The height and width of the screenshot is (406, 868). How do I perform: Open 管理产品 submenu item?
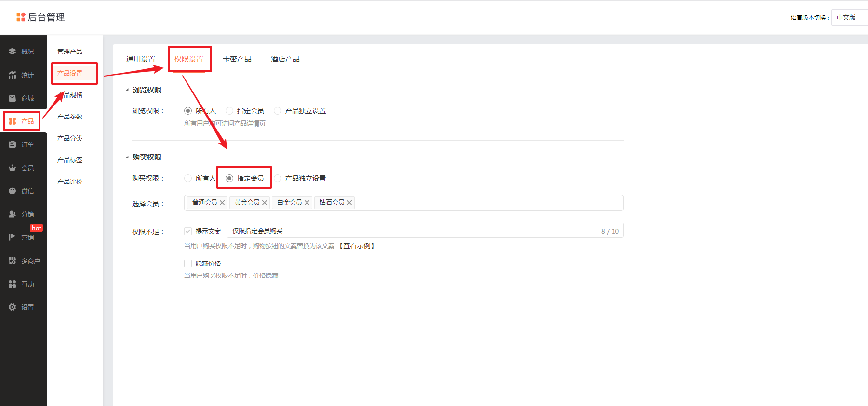(x=70, y=52)
